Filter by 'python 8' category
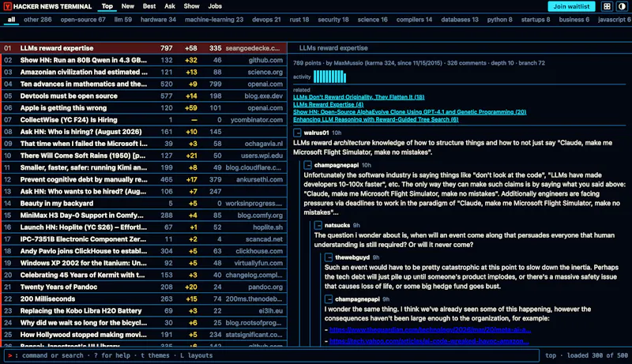Image resolution: width=632 pixels, height=364 pixels. pyautogui.click(x=499, y=19)
